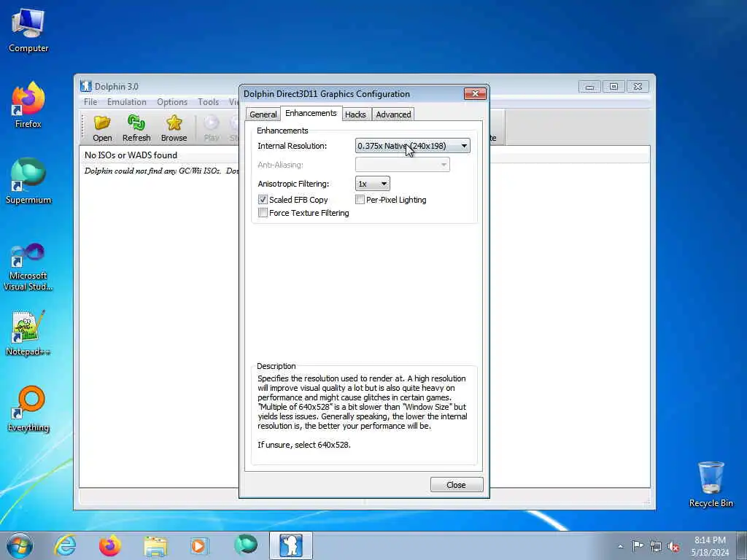
Task: Close the Graphics Configuration dialog with X
Action: pyautogui.click(x=475, y=94)
